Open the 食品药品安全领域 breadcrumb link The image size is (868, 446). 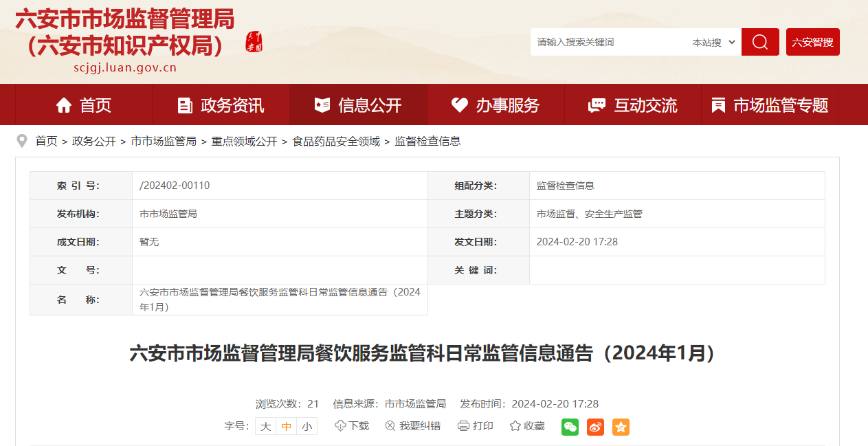pyautogui.click(x=336, y=141)
